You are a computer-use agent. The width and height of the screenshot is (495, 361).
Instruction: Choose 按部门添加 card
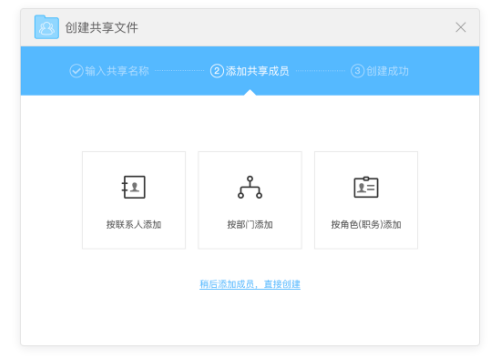point(250,200)
